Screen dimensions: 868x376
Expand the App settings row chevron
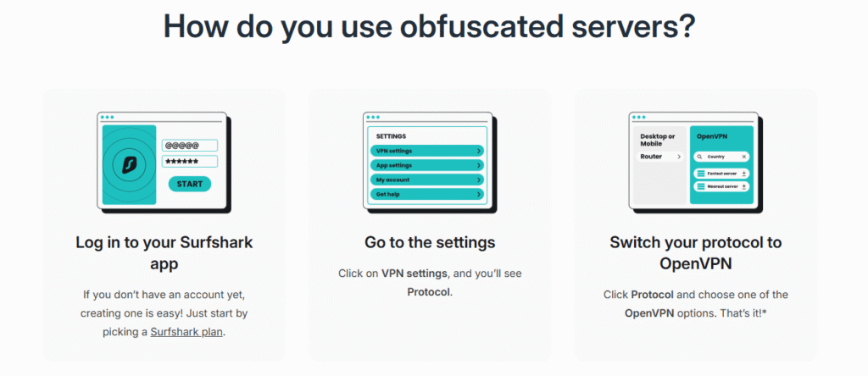tap(479, 165)
